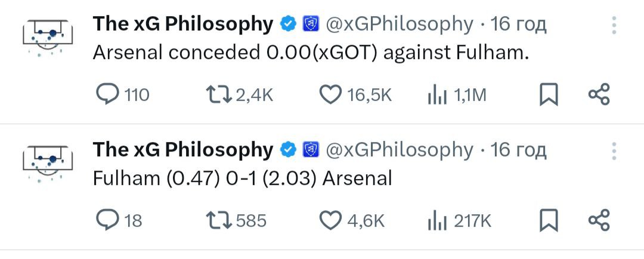Bookmark the Fulham 0-1 Arsenal tweet
This screenshot has width=644, height=259.
(548, 220)
